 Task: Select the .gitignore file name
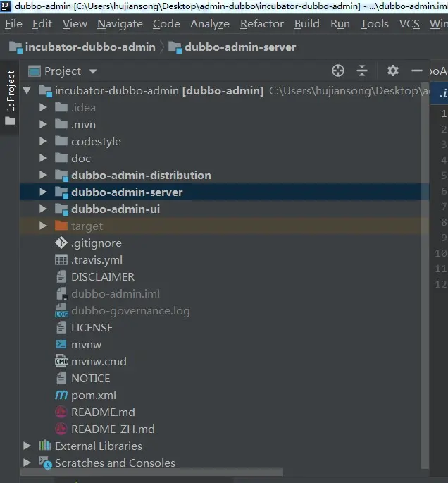tap(97, 243)
